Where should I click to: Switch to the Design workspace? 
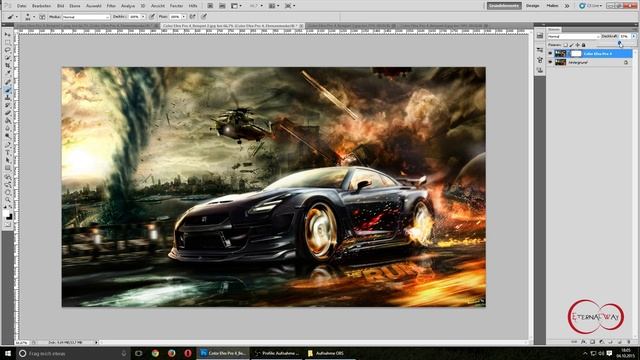(x=532, y=6)
